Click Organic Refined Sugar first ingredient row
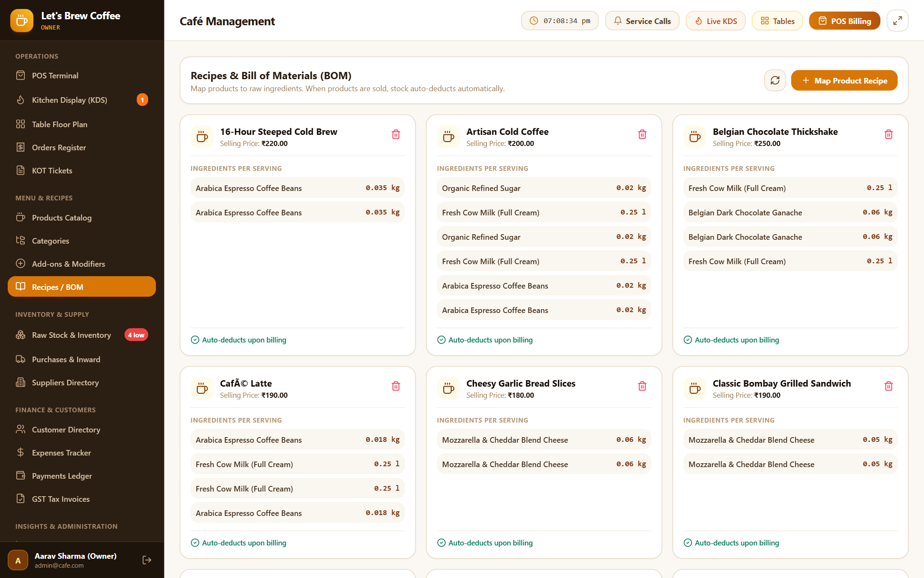Screen dimensions: 924x578 coord(544,188)
